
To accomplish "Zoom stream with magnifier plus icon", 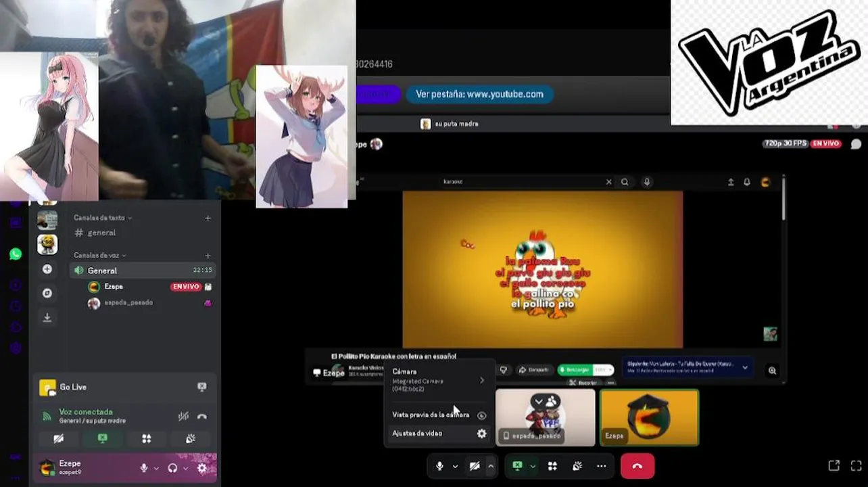I will point(772,371).
